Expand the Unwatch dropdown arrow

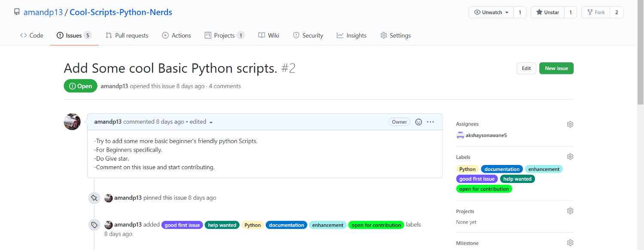[x=507, y=12]
